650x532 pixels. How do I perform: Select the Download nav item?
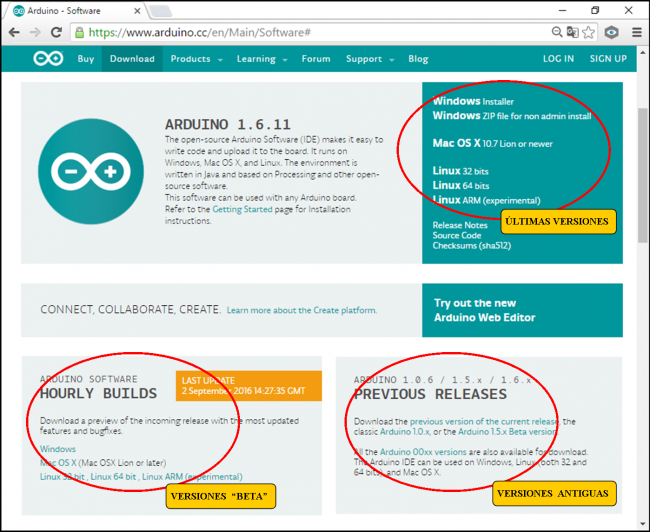pyautogui.click(x=132, y=59)
